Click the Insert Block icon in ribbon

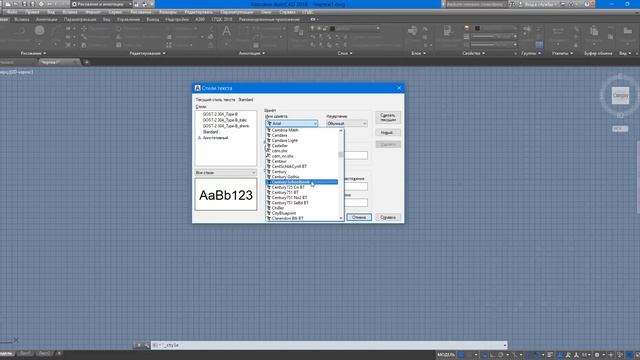412,31
